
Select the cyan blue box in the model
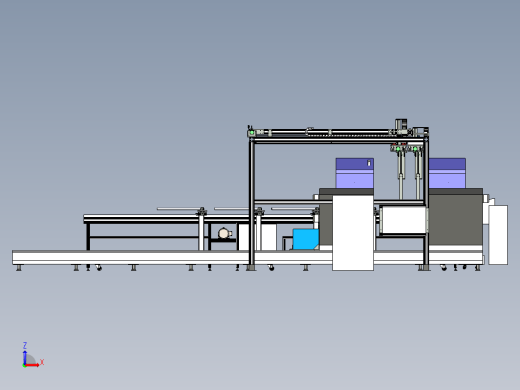click(306, 239)
